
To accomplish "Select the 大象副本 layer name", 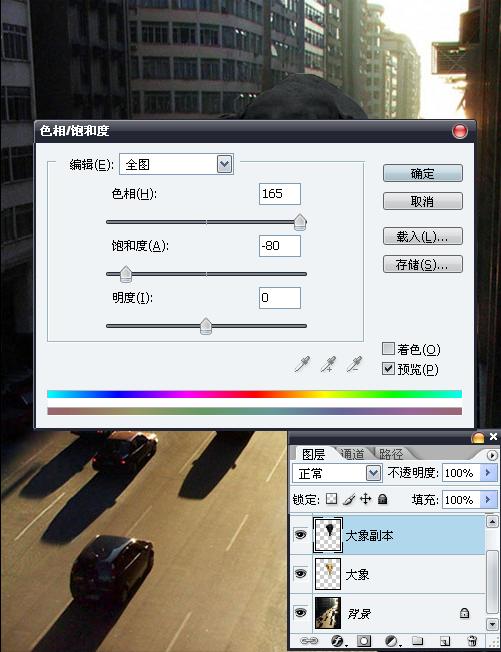I will coord(369,536).
